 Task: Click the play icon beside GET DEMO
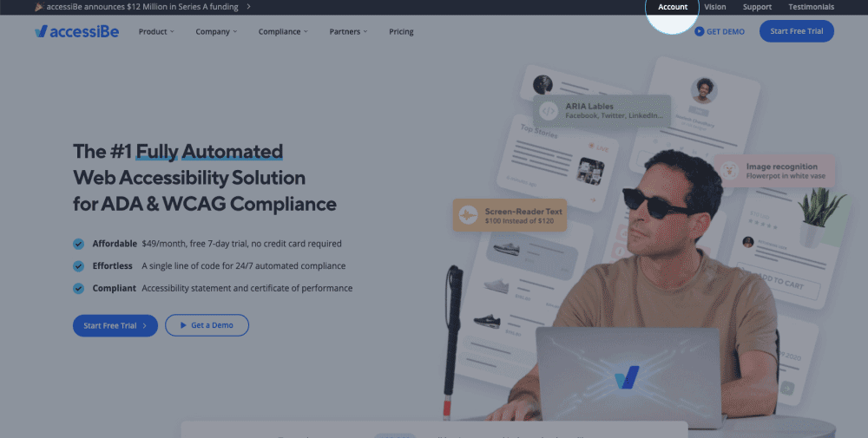(699, 31)
